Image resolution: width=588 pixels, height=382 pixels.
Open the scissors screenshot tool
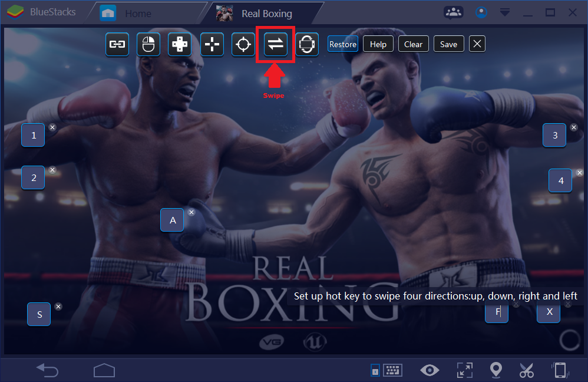coord(527,370)
